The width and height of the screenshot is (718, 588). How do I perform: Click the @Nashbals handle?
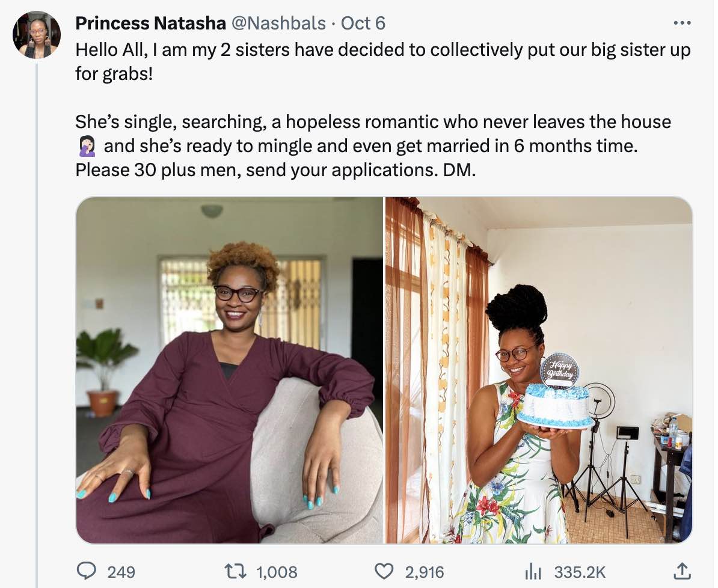pos(279,23)
